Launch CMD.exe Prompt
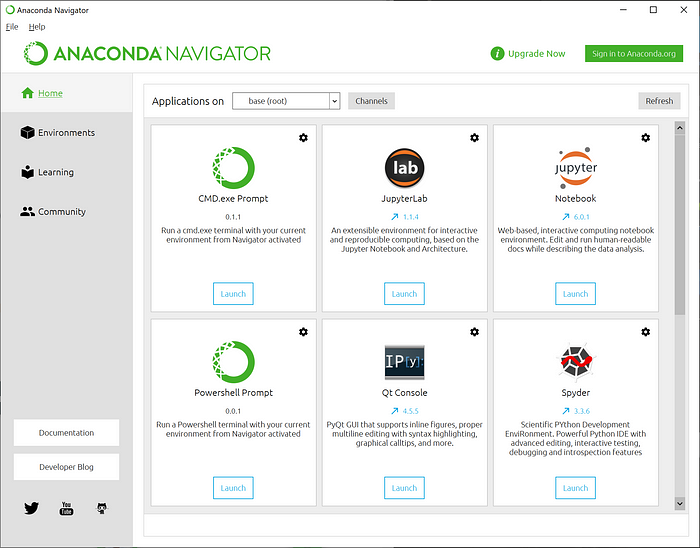Image resolution: width=700 pixels, height=548 pixels. tap(233, 294)
